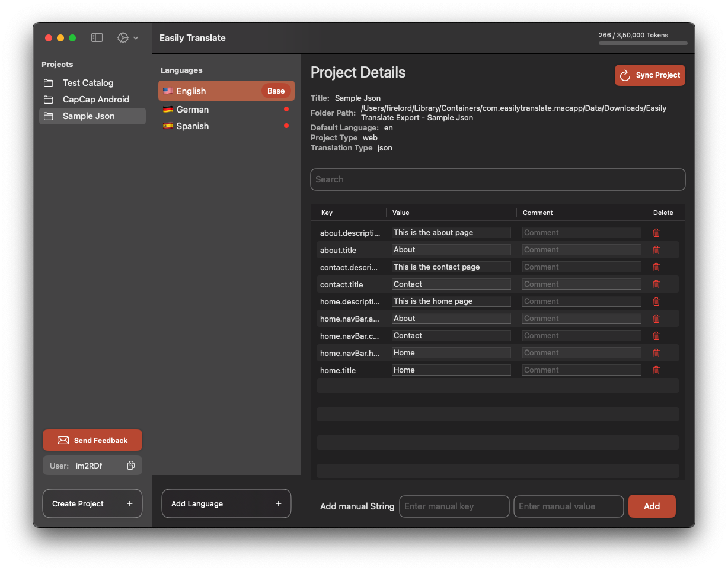
Task: Open the settings dropdown in the toolbar
Action: click(127, 38)
